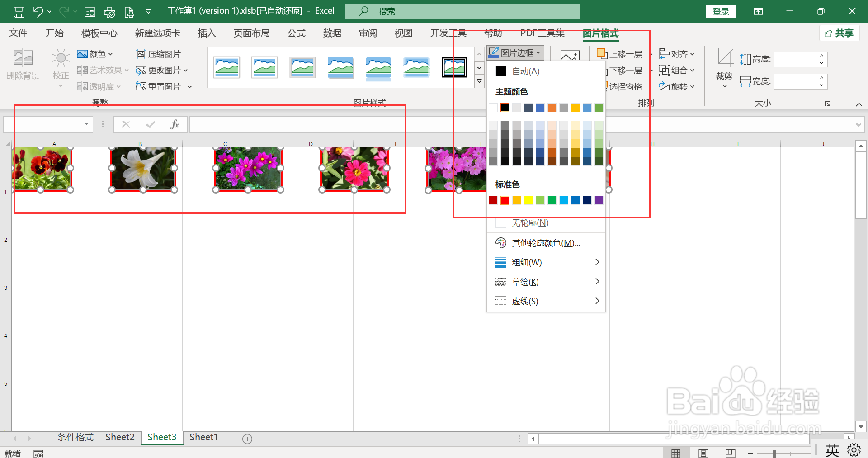Click the English input mode indicator
This screenshot has height=458, width=868.
832,450
